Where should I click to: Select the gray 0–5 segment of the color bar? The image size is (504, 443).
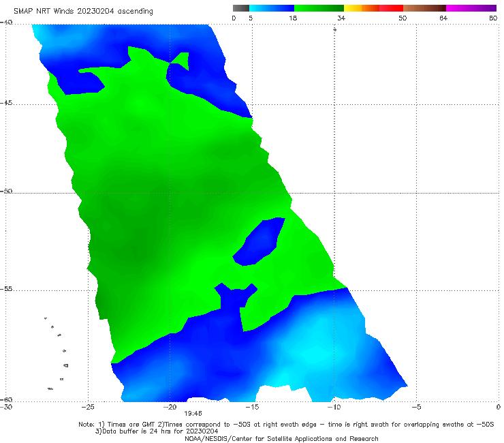241,8
